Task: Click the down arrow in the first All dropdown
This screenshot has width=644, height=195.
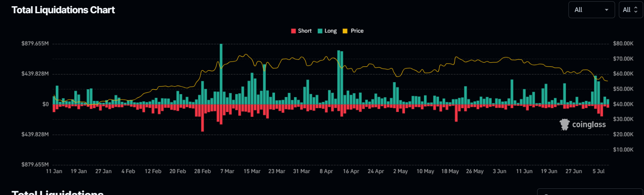Action: tap(606, 10)
